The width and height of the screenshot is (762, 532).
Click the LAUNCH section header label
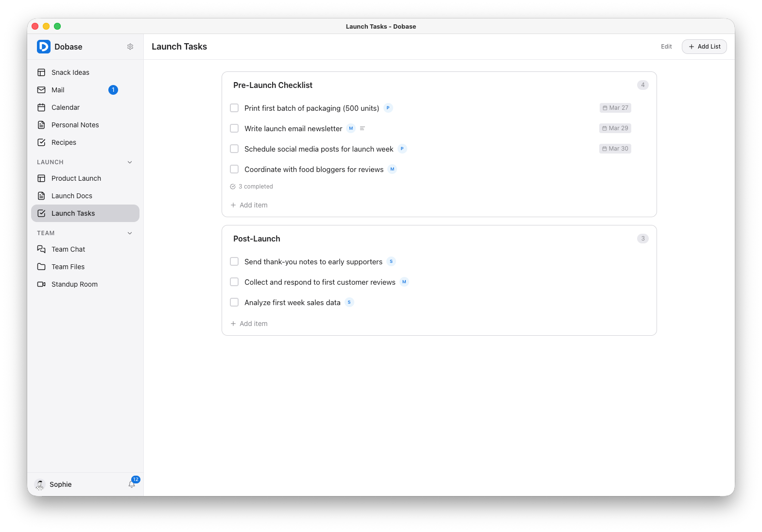pyautogui.click(x=50, y=162)
